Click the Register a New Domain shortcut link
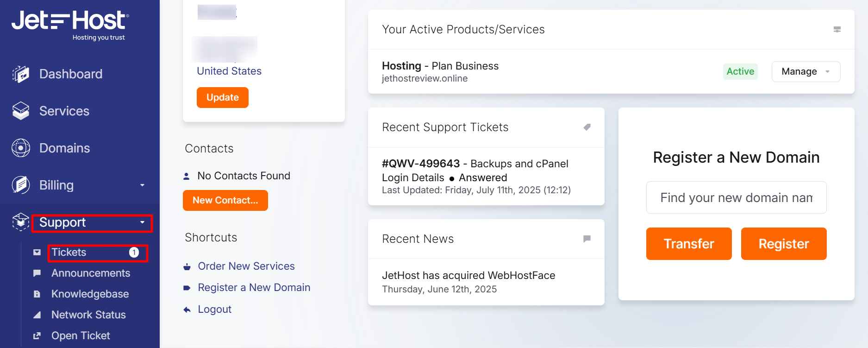868x348 pixels. [x=254, y=287]
